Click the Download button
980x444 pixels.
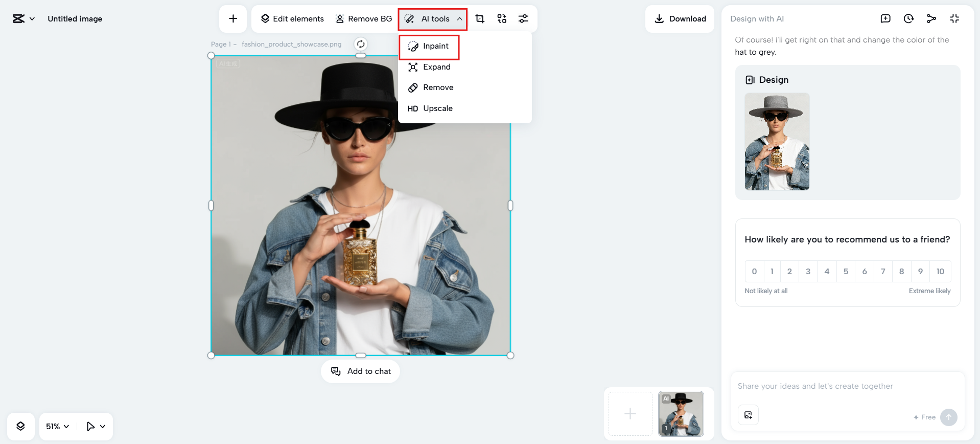click(680, 19)
